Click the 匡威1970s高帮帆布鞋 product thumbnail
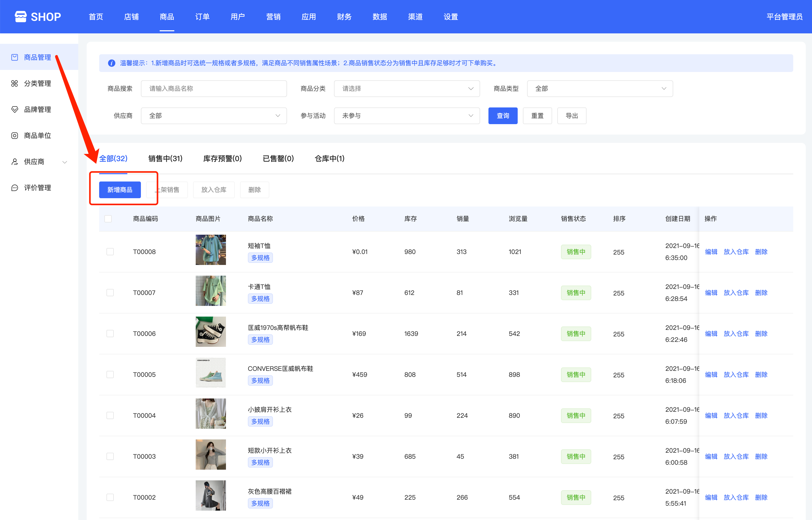Screen dimensions: 812x520 210,331
